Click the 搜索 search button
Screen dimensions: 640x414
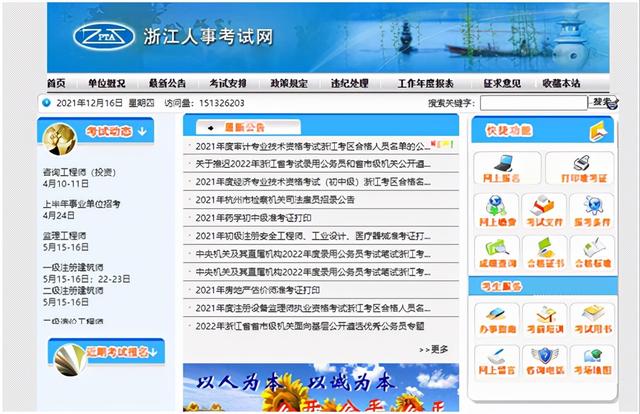point(601,102)
